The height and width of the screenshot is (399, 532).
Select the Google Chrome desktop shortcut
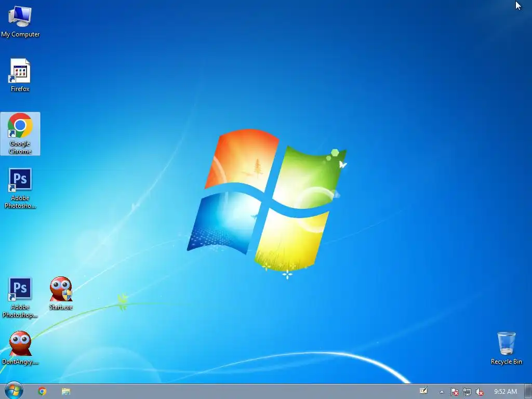click(x=20, y=134)
